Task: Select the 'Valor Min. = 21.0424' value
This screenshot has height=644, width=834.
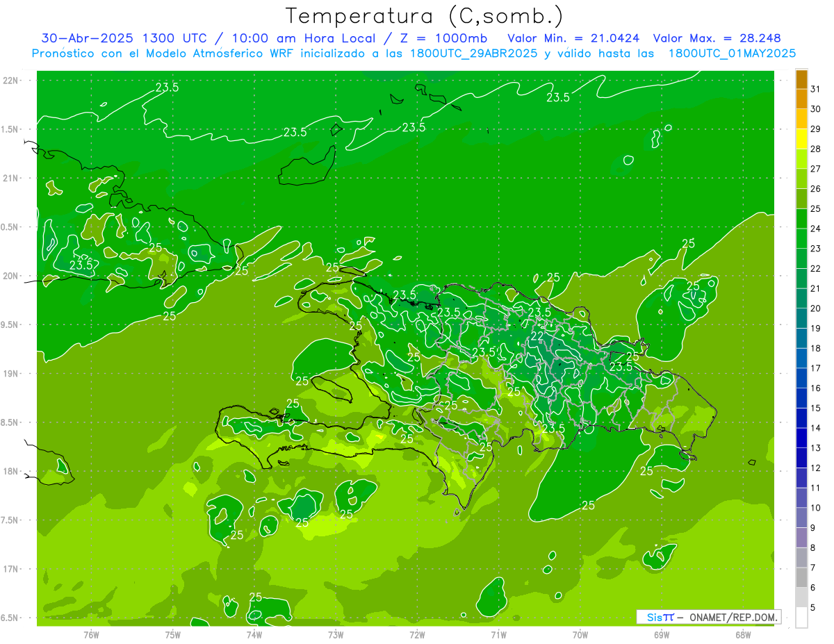Action: 574,38
